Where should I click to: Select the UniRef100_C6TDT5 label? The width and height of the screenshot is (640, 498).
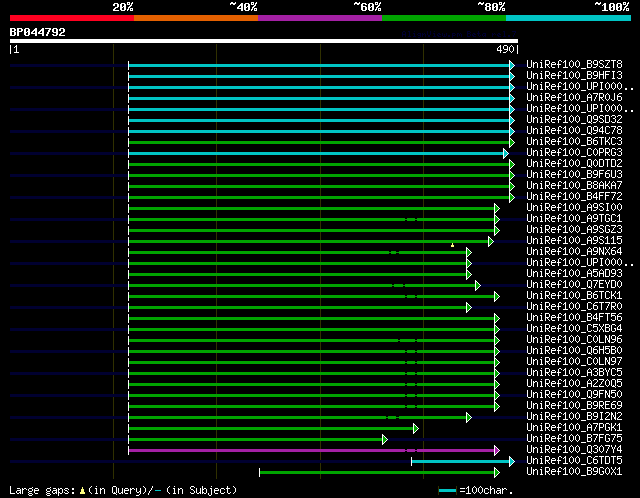[x=574, y=461]
